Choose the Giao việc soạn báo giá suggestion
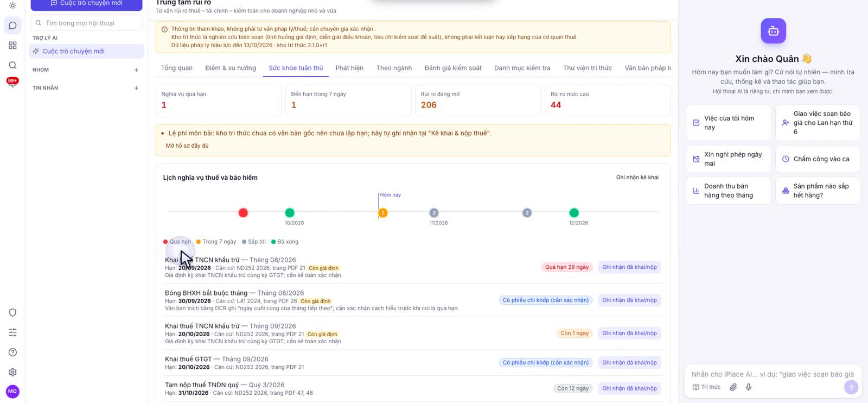The image size is (868, 403). click(x=818, y=123)
